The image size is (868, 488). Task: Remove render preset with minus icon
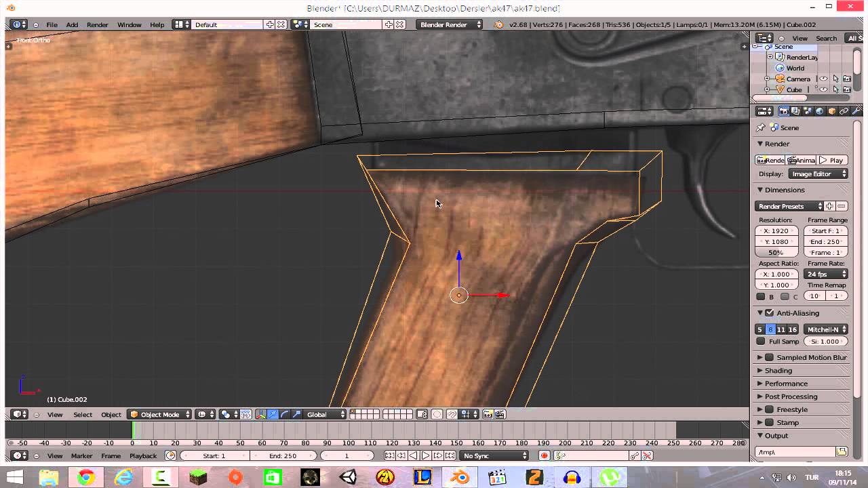pos(842,206)
